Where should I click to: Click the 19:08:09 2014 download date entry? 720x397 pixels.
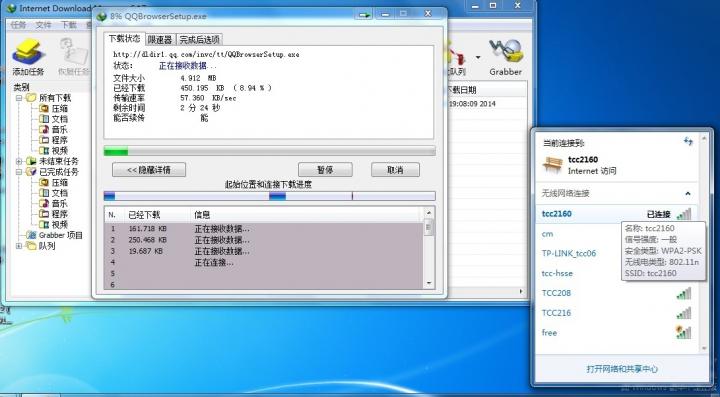click(x=472, y=104)
